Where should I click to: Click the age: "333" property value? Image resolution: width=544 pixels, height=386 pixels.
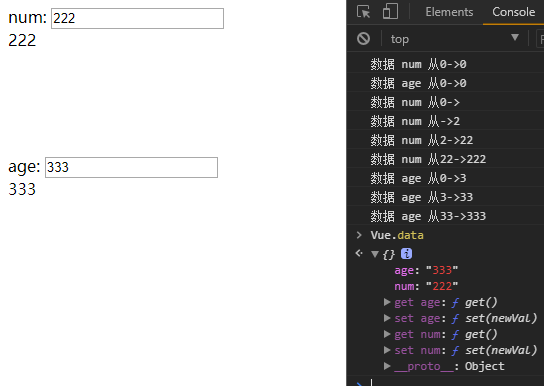(442, 270)
